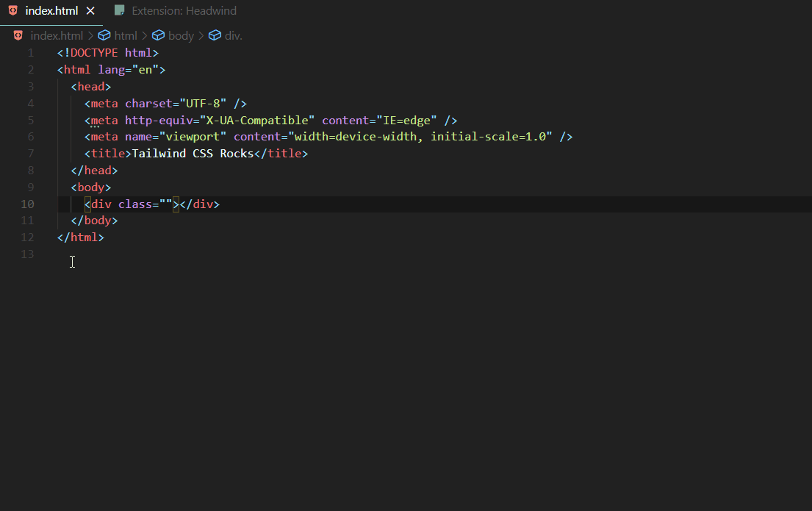Select index.html in the breadcrumb
Viewport: 812px width, 511px height.
tap(57, 36)
